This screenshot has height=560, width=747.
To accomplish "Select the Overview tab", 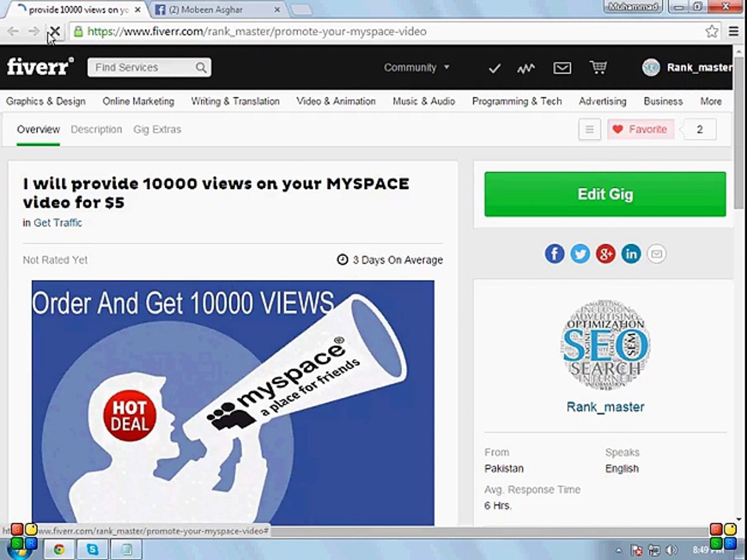I will click(38, 130).
